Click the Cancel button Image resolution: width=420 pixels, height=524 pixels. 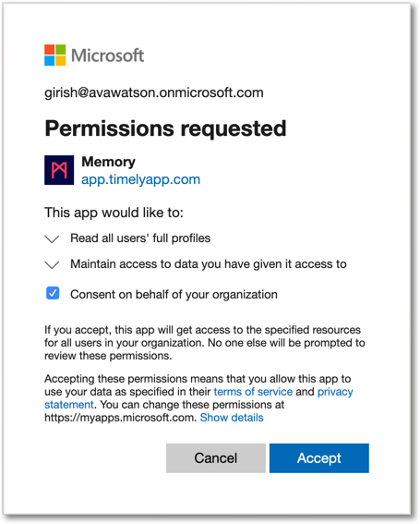pyautogui.click(x=216, y=458)
